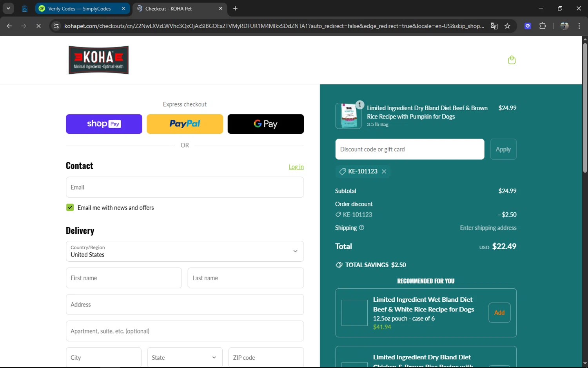Click the Wet Bland Diet recommendation thumbnail
Screen dimensions: 588x368
pyautogui.click(x=354, y=313)
